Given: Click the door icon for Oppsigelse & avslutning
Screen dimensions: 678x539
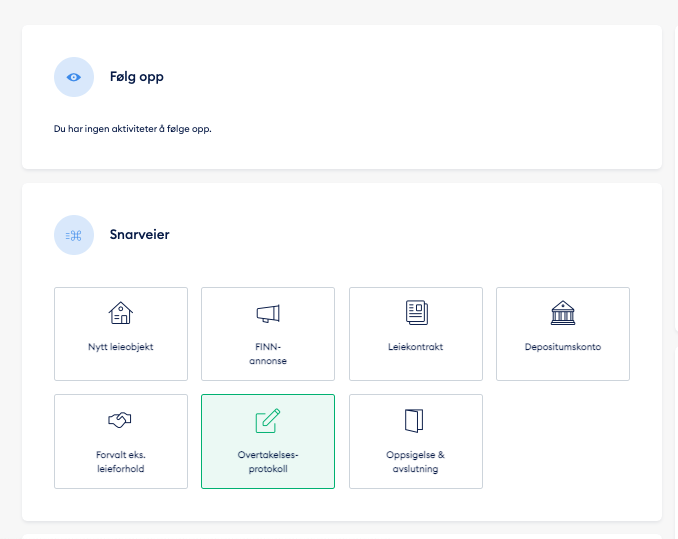Looking at the screenshot, I should tap(416, 420).
